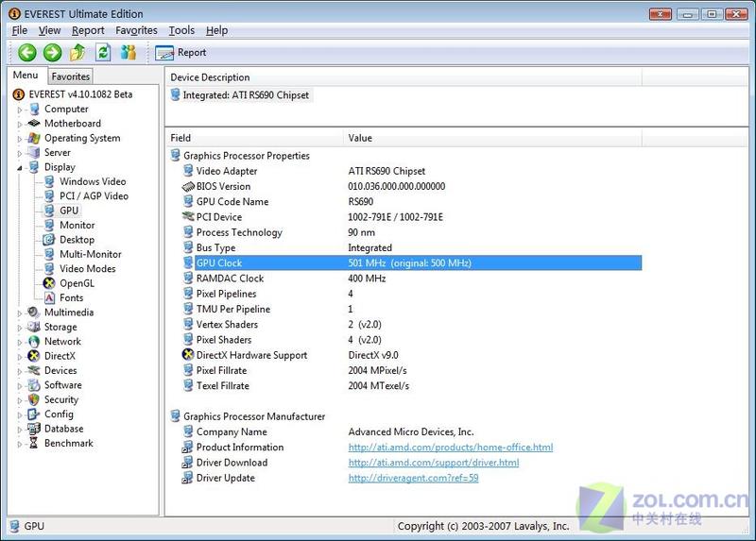Switch to the Menu tab

point(26,76)
